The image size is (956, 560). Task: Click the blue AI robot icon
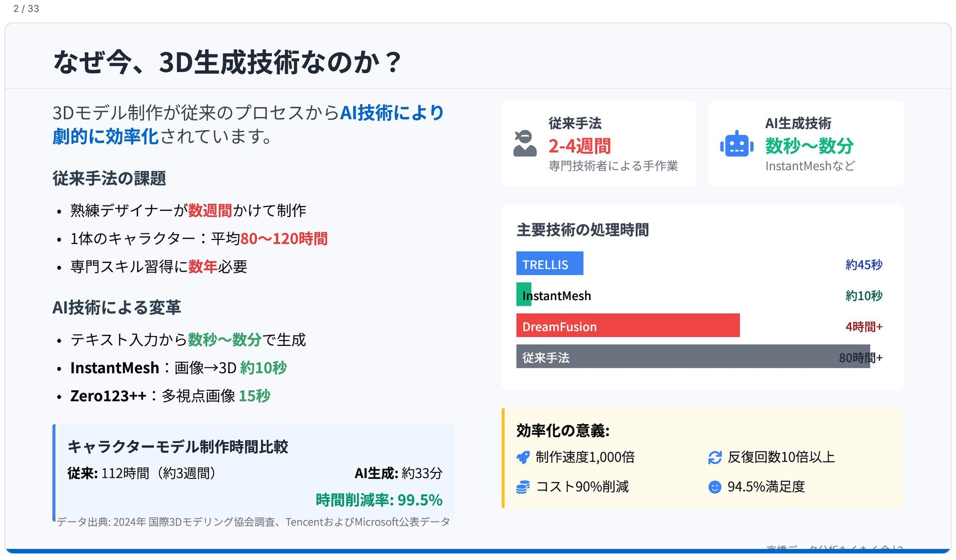point(736,144)
